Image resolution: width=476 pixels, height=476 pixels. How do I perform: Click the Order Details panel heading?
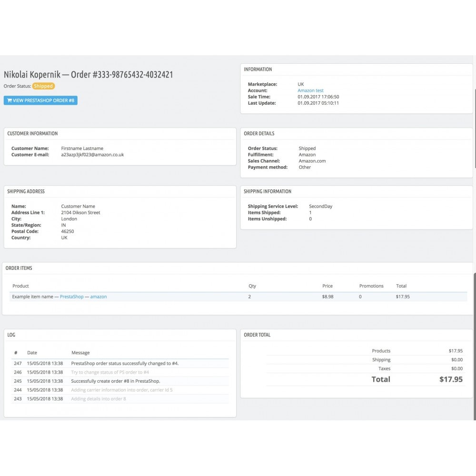[259, 134]
